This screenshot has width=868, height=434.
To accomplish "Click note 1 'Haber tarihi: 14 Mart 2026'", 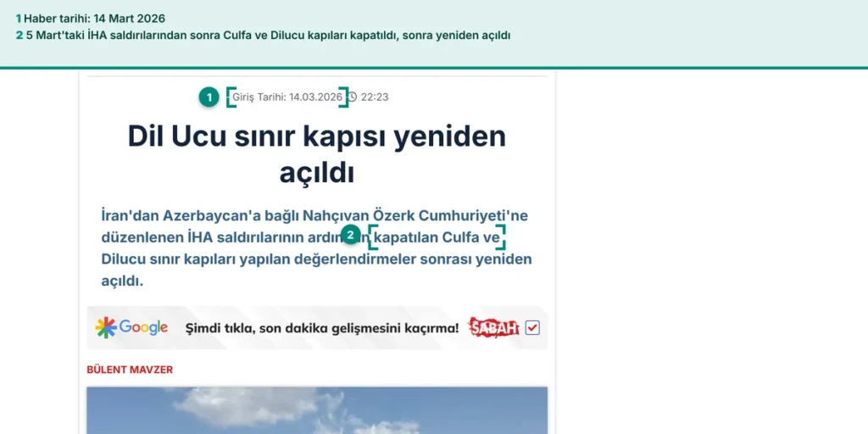I will pos(90,19).
